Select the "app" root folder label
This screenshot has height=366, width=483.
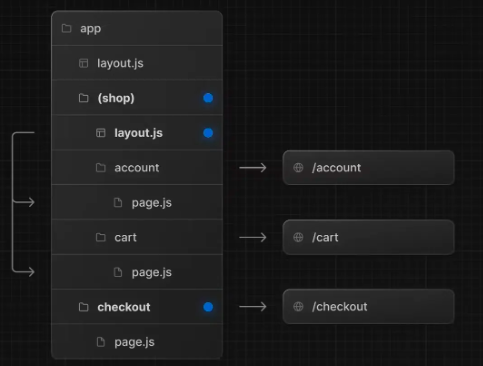91,29
